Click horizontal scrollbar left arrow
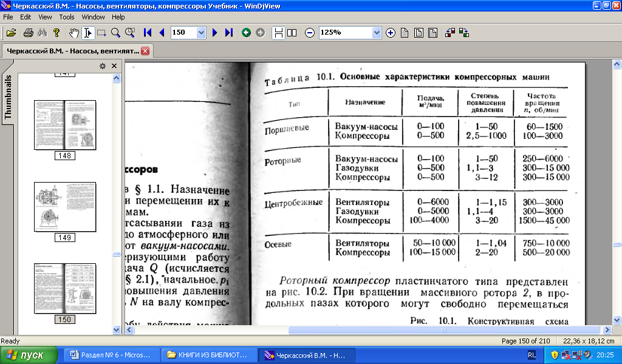Image resolution: width=622 pixels, height=364 pixels. click(x=129, y=329)
